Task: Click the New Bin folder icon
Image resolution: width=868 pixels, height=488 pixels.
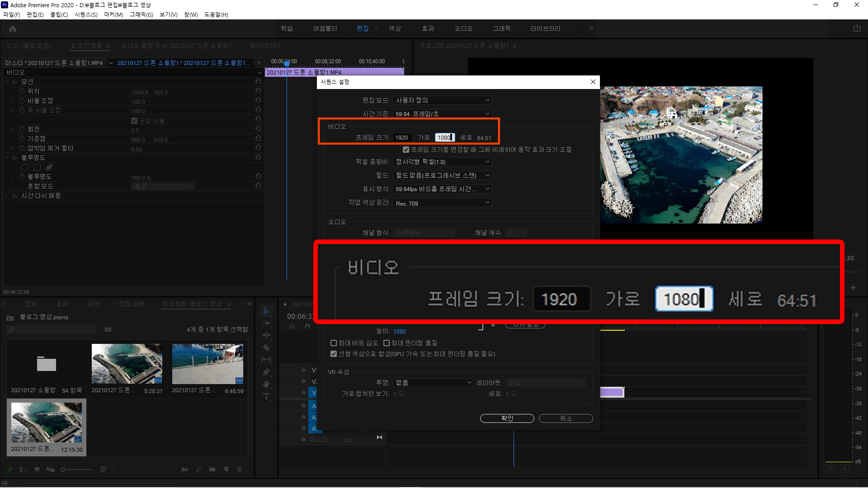Action: (212, 469)
